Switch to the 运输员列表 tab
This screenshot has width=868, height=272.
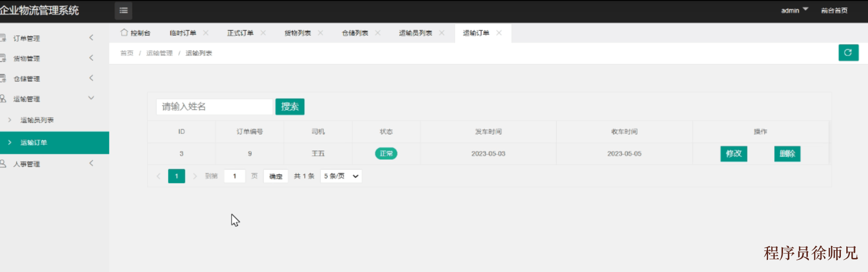(415, 33)
